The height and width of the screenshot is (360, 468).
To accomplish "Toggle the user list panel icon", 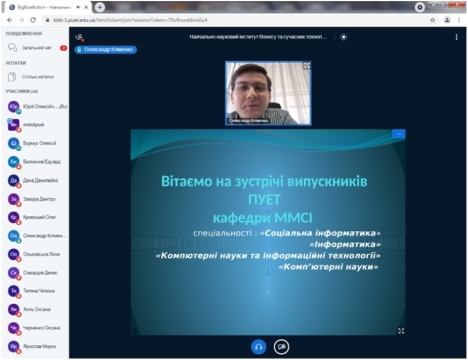I will (79, 37).
